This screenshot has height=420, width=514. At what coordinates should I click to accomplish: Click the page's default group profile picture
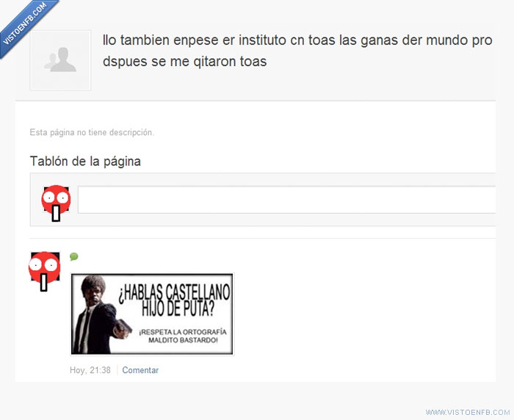[x=60, y=60]
